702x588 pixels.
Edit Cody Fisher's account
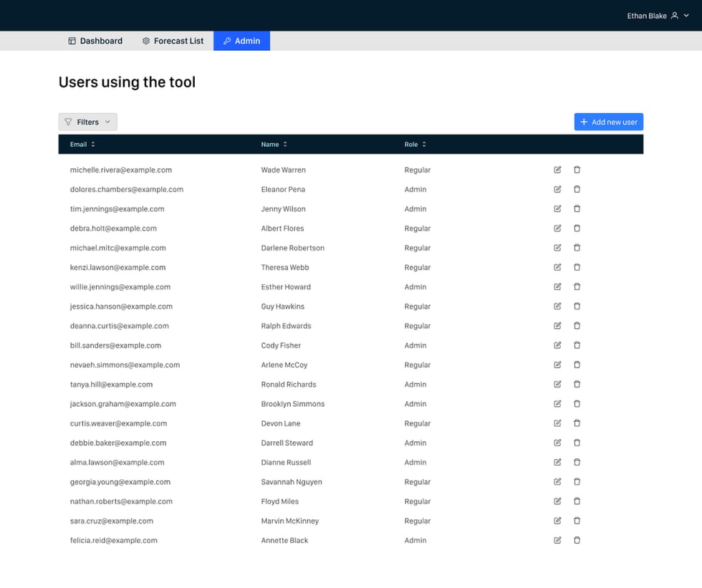[557, 345]
